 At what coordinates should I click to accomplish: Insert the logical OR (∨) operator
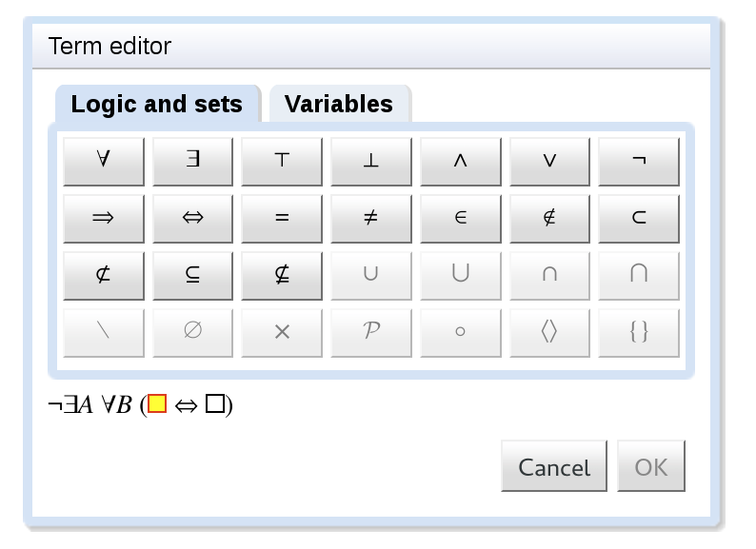pos(549,161)
